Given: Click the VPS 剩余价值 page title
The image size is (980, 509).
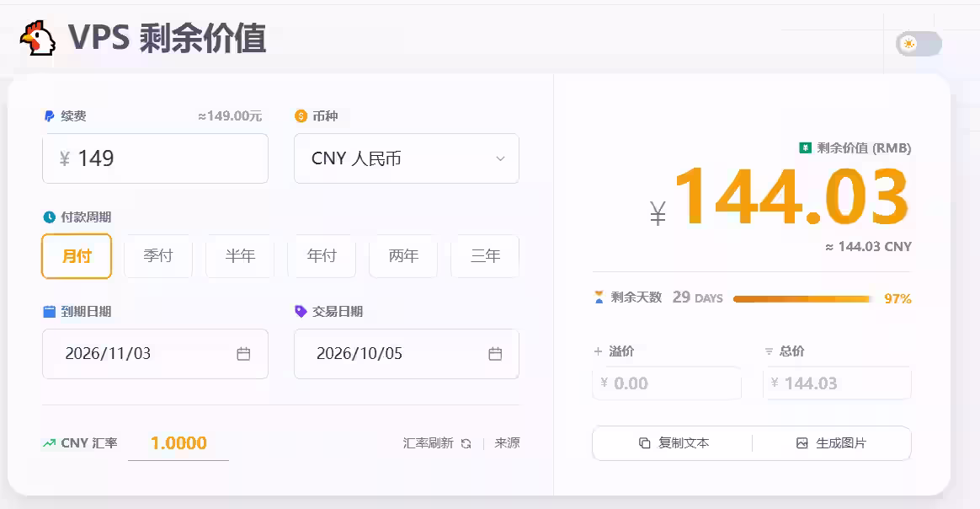Looking at the screenshot, I should point(168,38).
